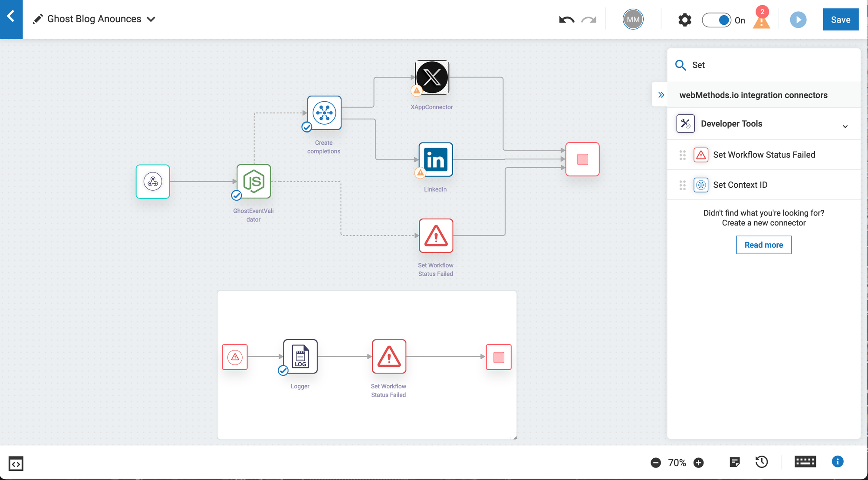Zoom out with the minus button

click(x=656, y=463)
